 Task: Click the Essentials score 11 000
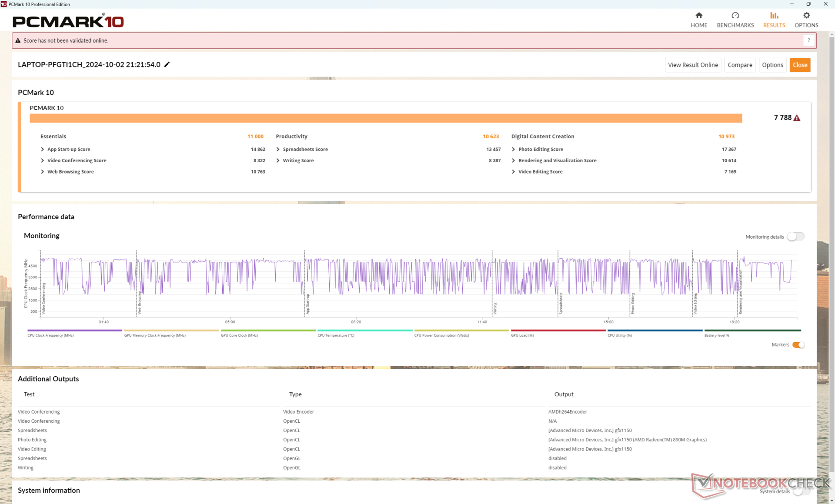[255, 137]
